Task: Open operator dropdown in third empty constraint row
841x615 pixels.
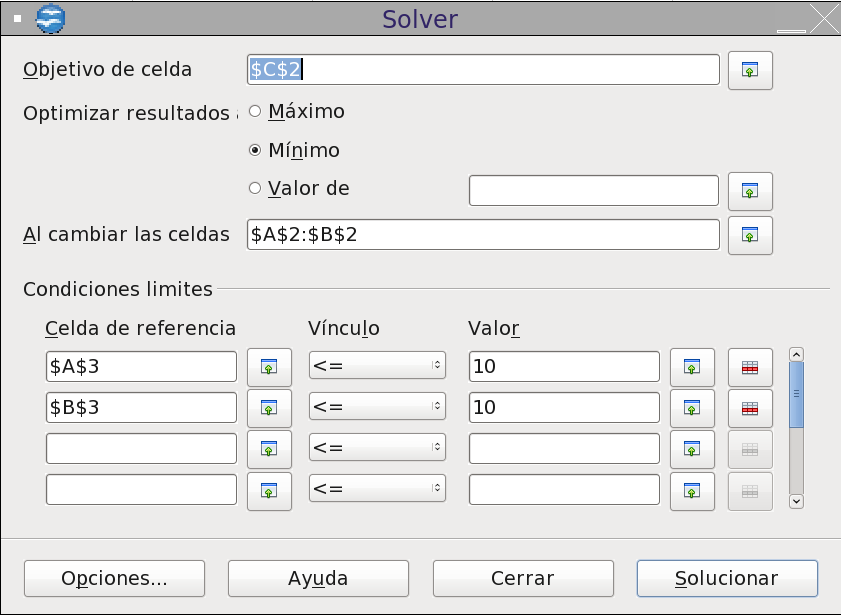Action: pos(377,449)
